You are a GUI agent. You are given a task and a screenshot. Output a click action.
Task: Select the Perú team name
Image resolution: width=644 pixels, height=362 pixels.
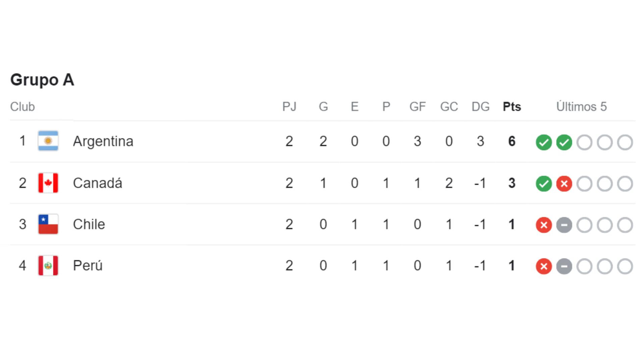[x=88, y=265]
